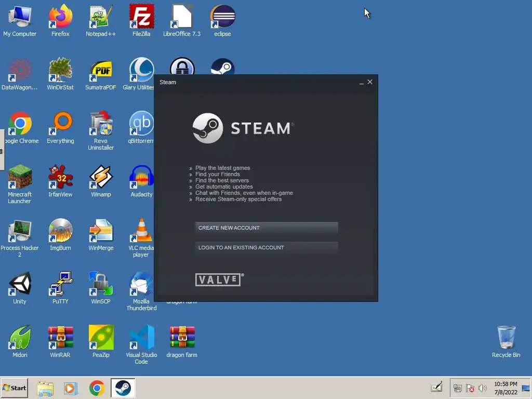The width and height of the screenshot is (532, 399).
Task: Click the pen input panel tray icon
Action: 436,387
